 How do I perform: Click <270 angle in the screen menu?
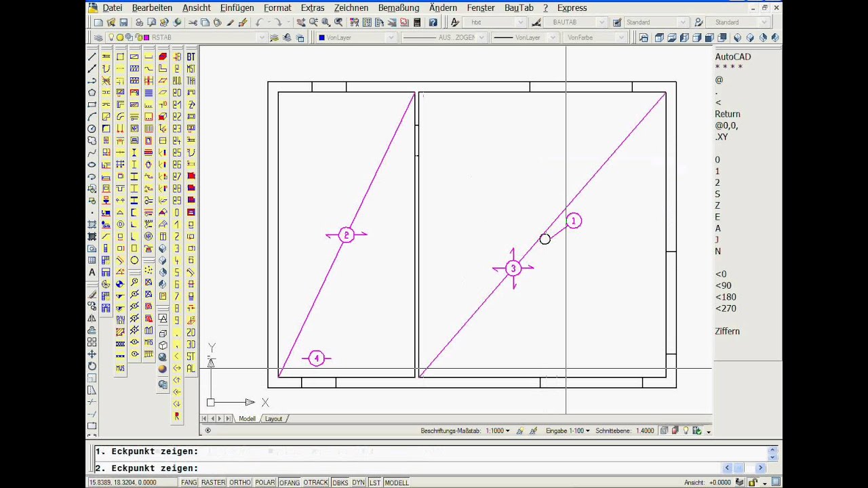tap(726, 308)
